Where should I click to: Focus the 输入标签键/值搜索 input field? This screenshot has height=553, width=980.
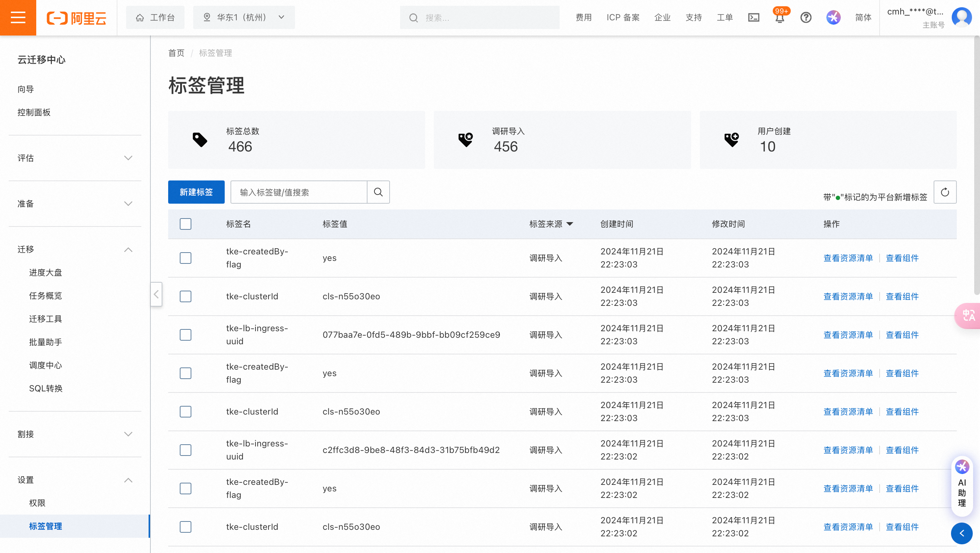(x=299, y=192)
